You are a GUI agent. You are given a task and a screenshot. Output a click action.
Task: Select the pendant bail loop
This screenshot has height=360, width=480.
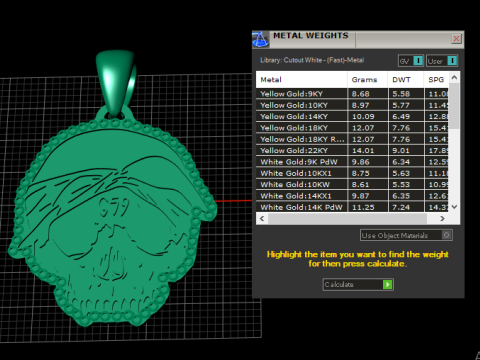pyautogui.click(x=115, y=83)
